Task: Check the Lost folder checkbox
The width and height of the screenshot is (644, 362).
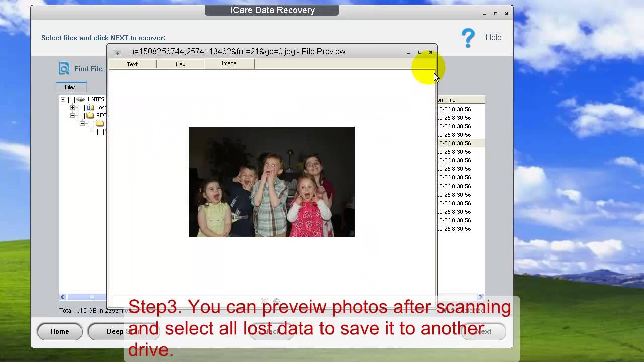Action: click(x=81, y=108)
